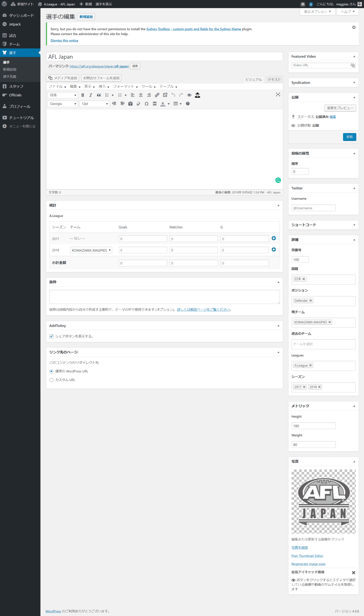
Task: Click the 更新 update button
Action: point(350,137)
